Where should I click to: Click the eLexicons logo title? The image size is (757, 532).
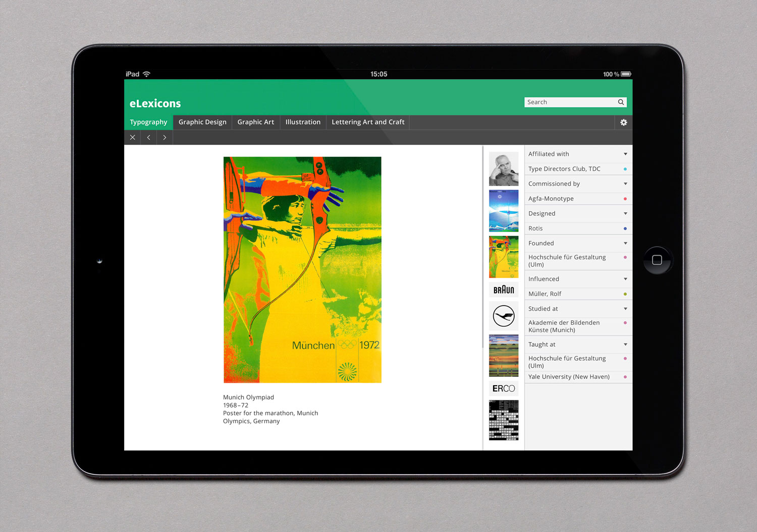pyautogui.click(x=155, y=103)
